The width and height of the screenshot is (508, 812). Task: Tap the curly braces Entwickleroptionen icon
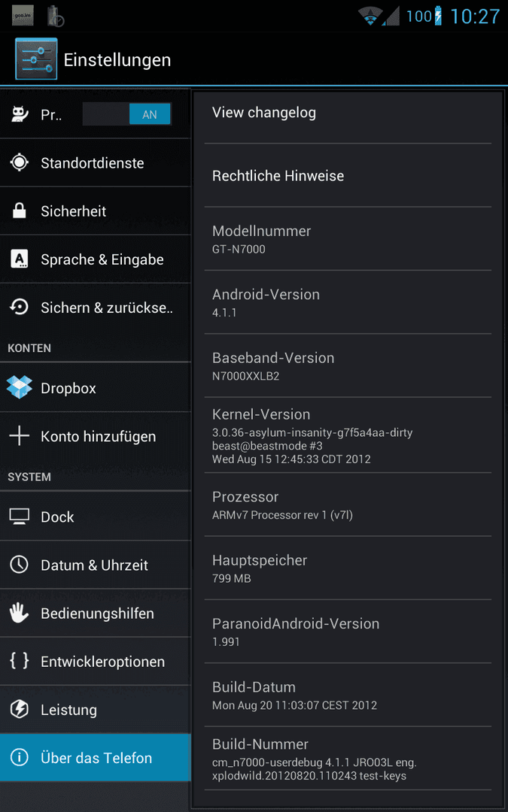point(19,662)
